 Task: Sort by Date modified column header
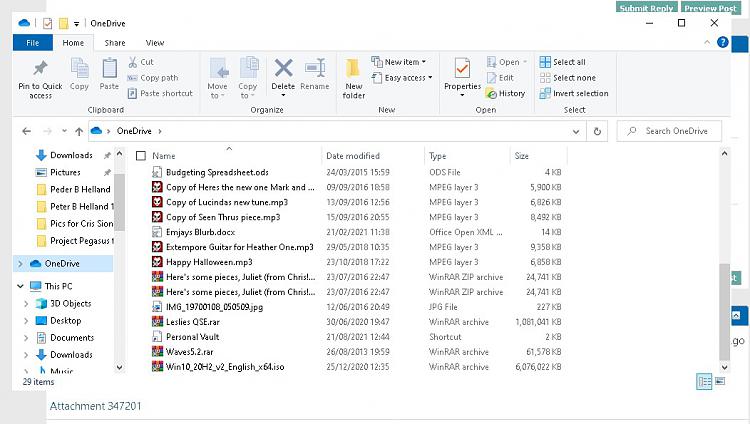pyautogui.click(x=372, y=156)
